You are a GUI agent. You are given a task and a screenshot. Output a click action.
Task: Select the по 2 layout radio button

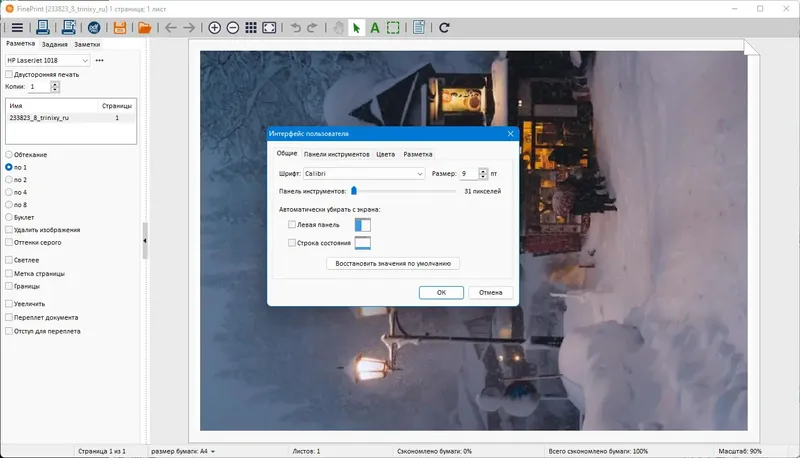point(9,180)
